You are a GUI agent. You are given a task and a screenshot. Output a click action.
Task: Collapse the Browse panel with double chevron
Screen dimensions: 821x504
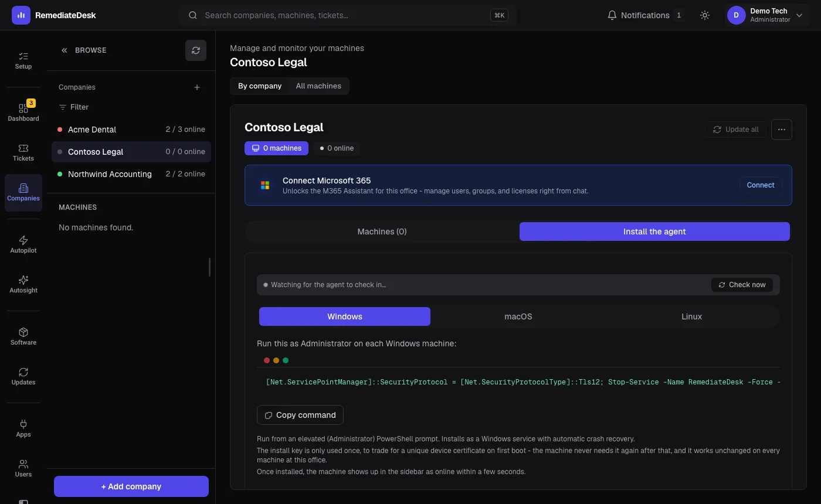point(65,50)
